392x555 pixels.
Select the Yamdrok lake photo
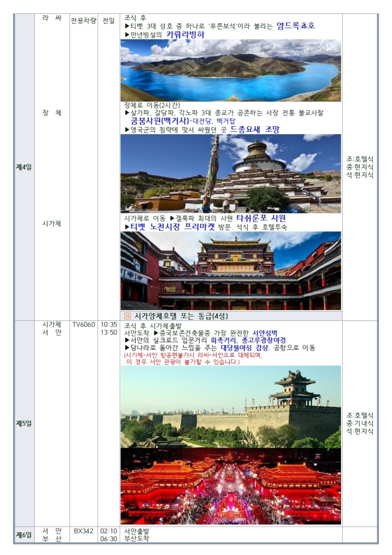click(x=230, y=70)
